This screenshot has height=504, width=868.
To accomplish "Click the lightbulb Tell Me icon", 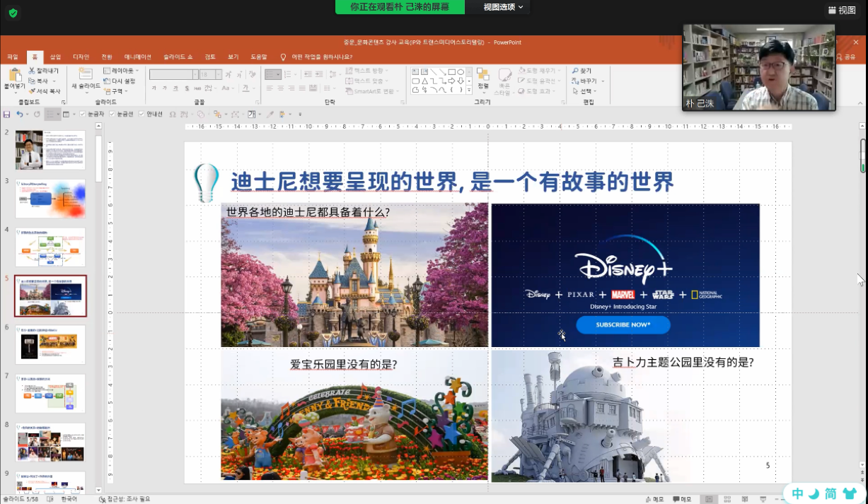I will [x=283, y=57].
